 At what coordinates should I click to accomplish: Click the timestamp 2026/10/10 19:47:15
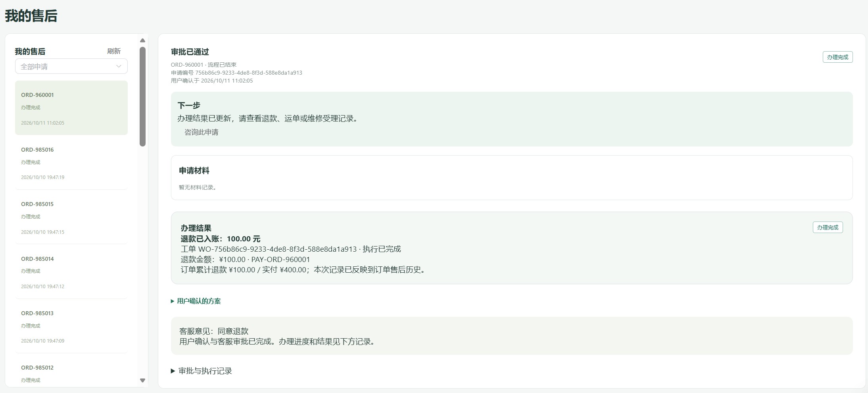pos(43,232)
